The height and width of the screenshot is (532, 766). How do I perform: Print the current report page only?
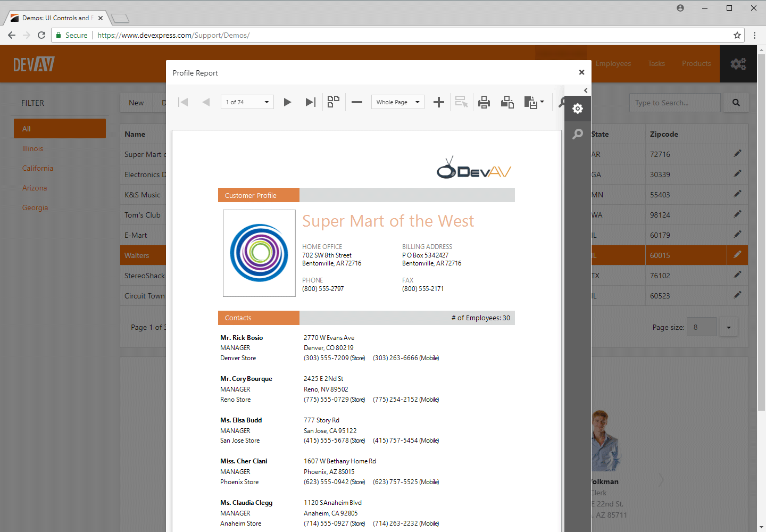tap(507, 102)
